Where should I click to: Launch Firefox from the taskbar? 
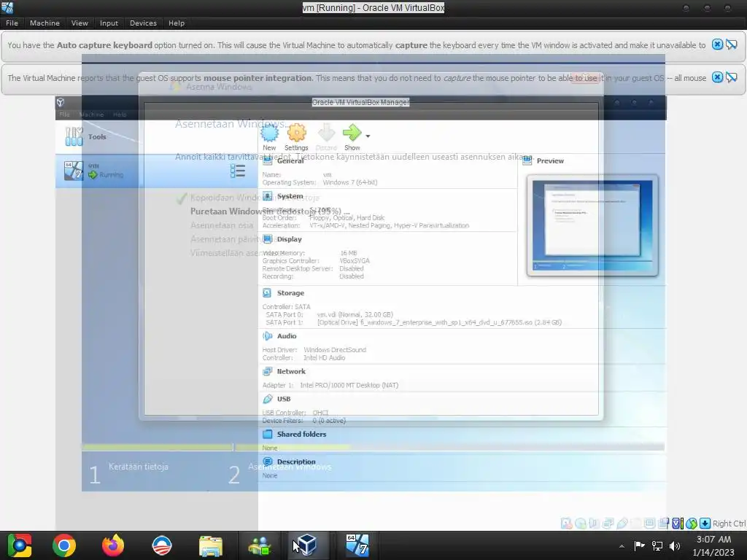(113, 545)
